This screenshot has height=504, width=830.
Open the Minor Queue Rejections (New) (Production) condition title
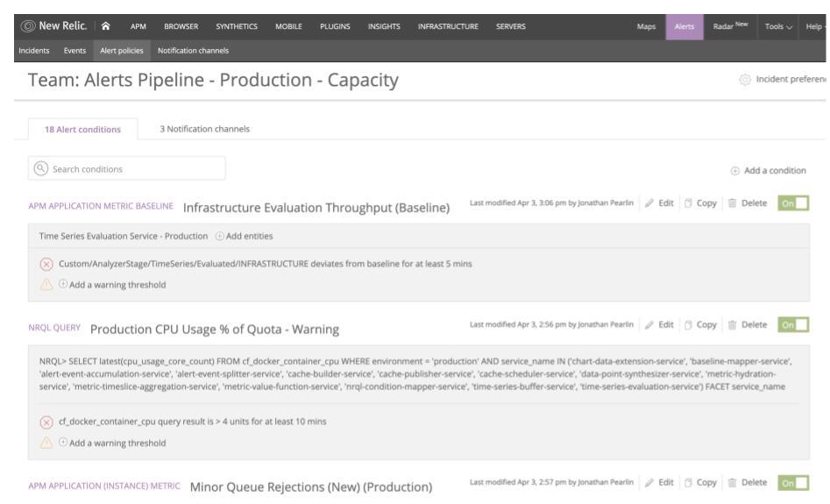[x=311, y=487]
